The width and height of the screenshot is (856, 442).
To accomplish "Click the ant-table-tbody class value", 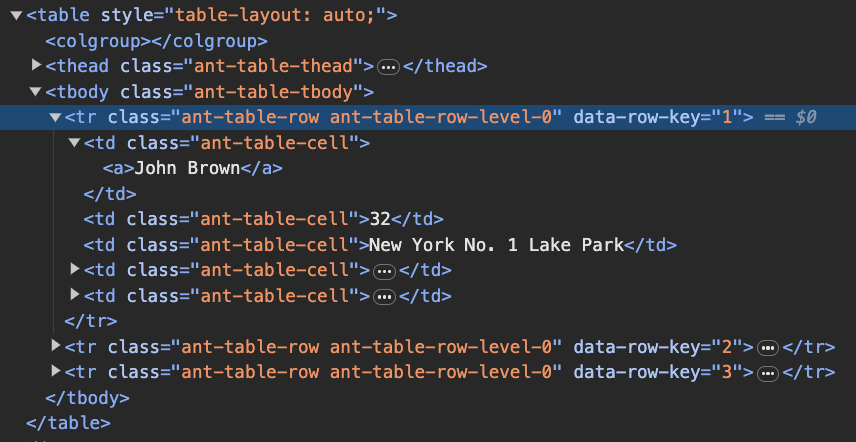I will tap(275, 92).
